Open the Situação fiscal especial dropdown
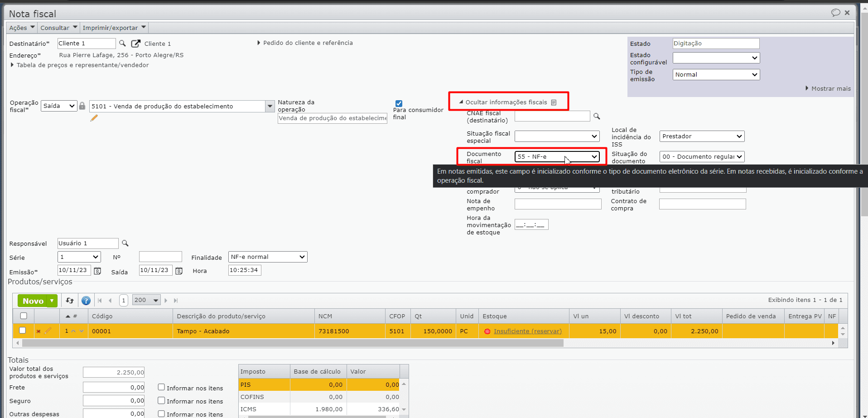868x418 pixels. pos(557,136)
